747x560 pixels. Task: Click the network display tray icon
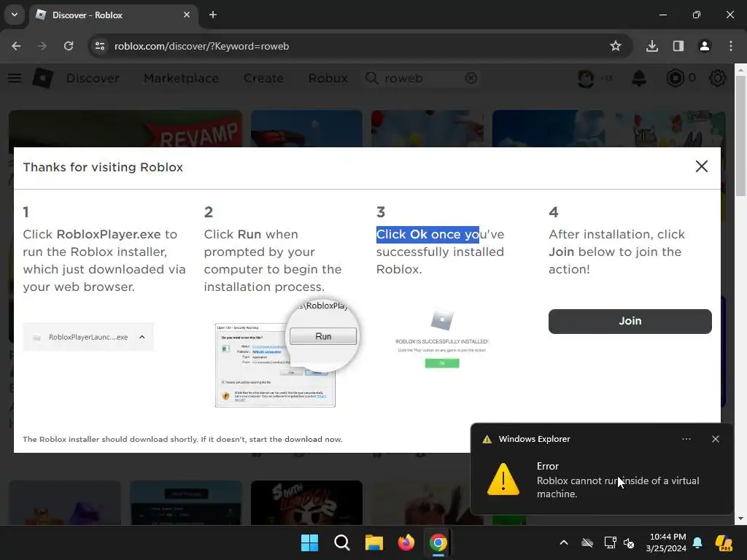pos(610,542)
